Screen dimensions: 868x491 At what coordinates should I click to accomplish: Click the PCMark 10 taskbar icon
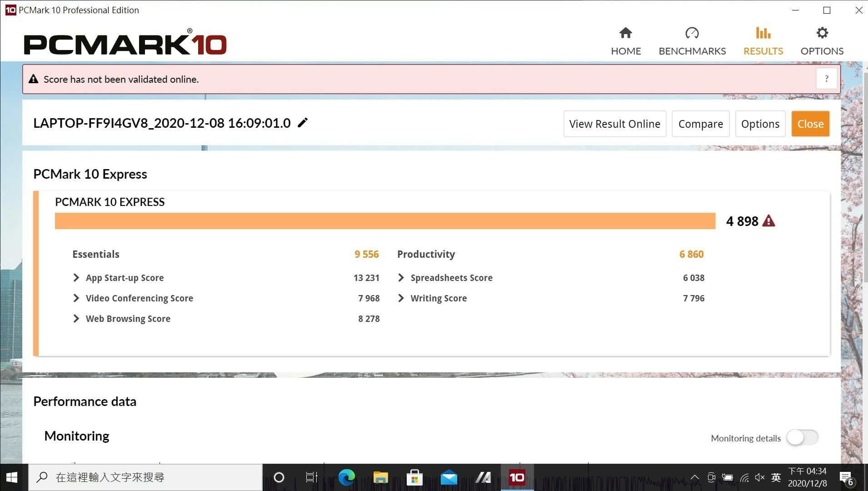coord(517,477)
